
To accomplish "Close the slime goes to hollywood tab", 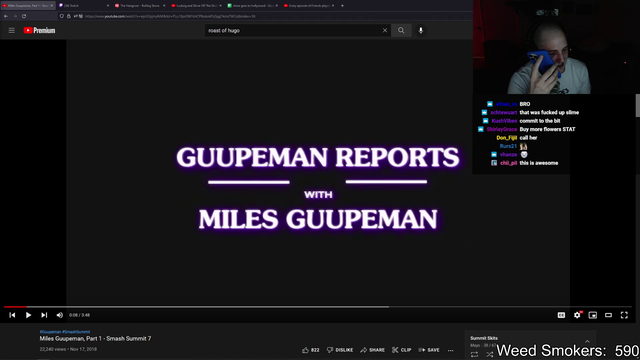I will point(276,6).
